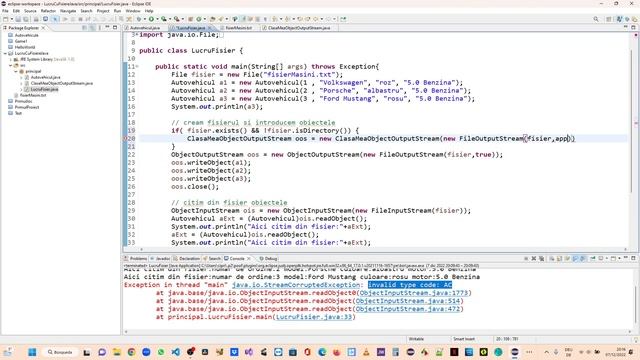Close the Package Explorer view
The height and width of the screenshot is (360, 640).
tap(43, 28)
